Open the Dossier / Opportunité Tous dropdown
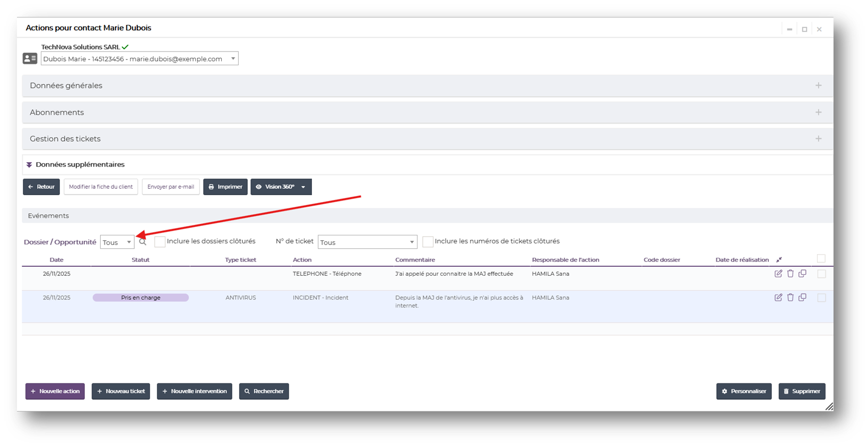This screenshot has height=446, width=868. click(x=117, y=242)
